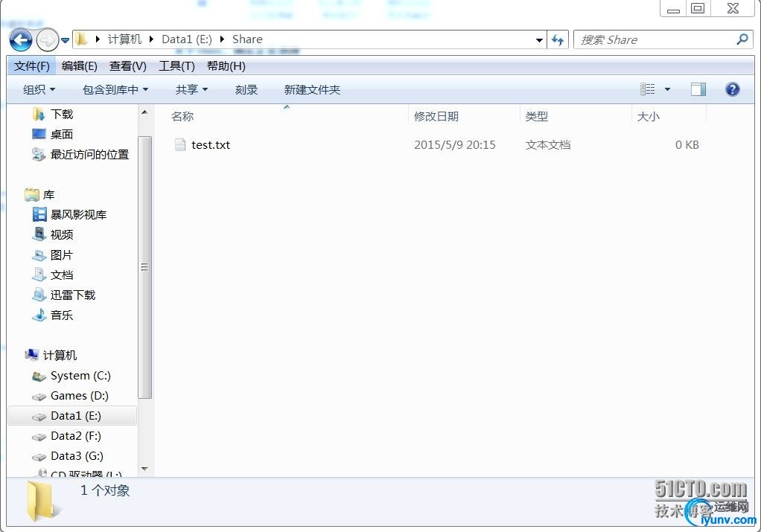Open 最近访问的位置 in sidebar

[89, 154]
